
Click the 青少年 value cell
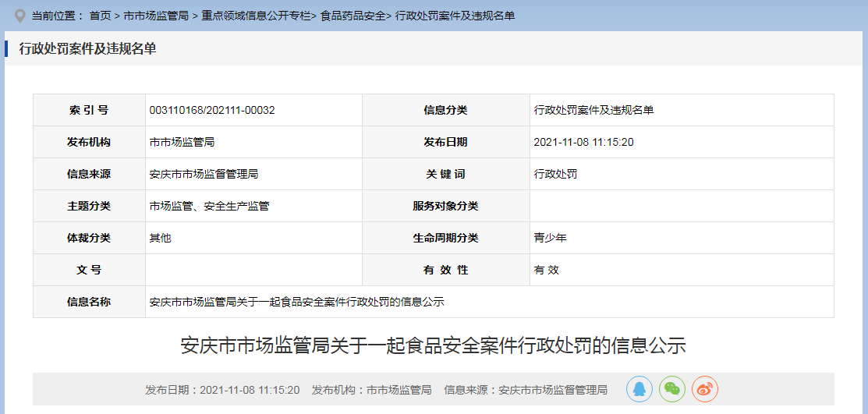pyautogui.click(x=682, y=238)
